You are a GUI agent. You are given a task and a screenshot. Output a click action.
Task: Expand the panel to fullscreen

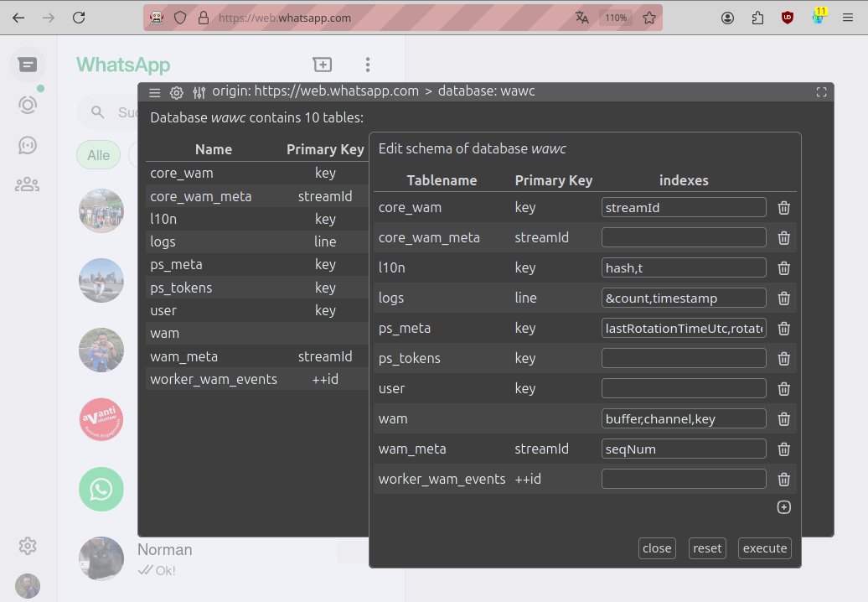(x=822, y=92)
